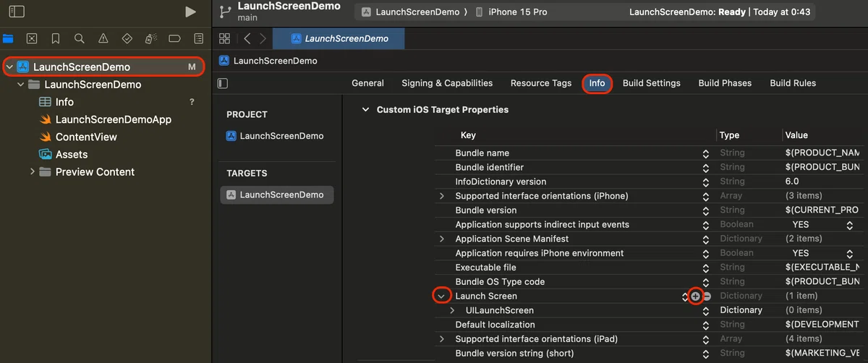Viewport: 868px width, 363px height.
Task: Select the Bundle version row key
Action: pos(486,210)
